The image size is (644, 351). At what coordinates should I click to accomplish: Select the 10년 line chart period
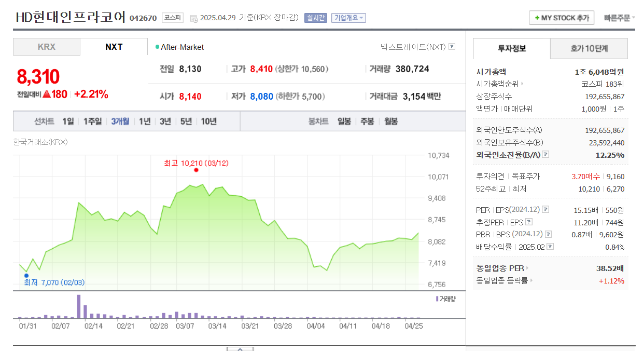click(208, 122)
